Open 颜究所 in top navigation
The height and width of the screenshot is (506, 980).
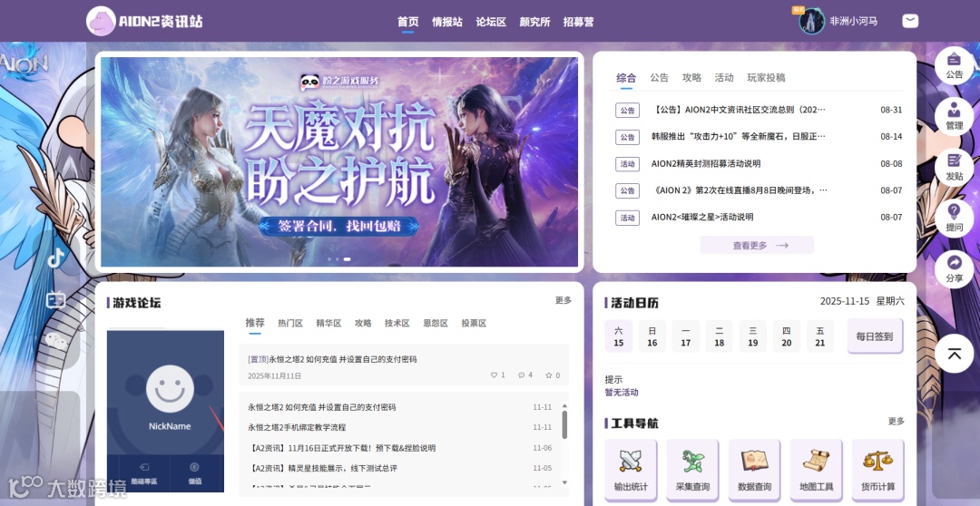(x=535, y=22)
